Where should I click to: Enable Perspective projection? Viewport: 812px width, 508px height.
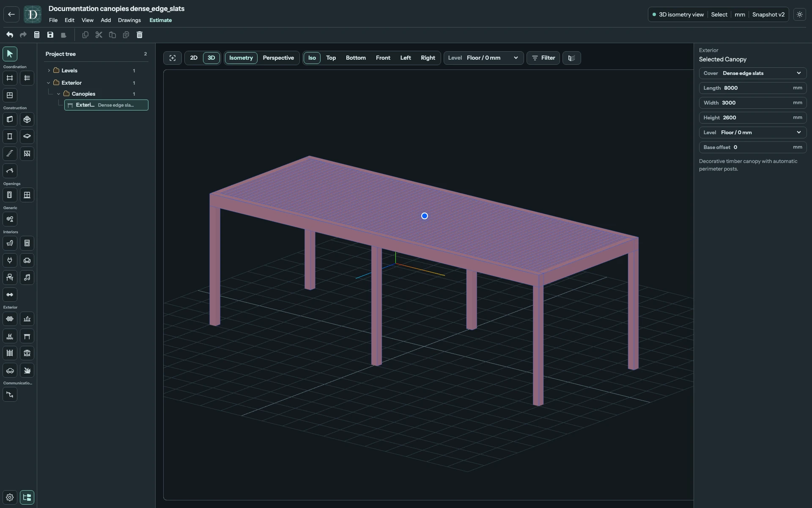(278, 58)
